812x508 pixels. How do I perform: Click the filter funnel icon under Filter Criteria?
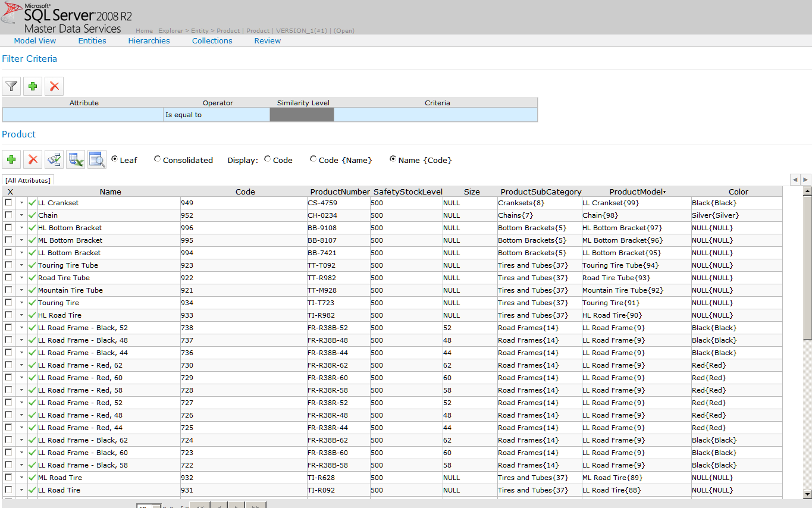11,86
